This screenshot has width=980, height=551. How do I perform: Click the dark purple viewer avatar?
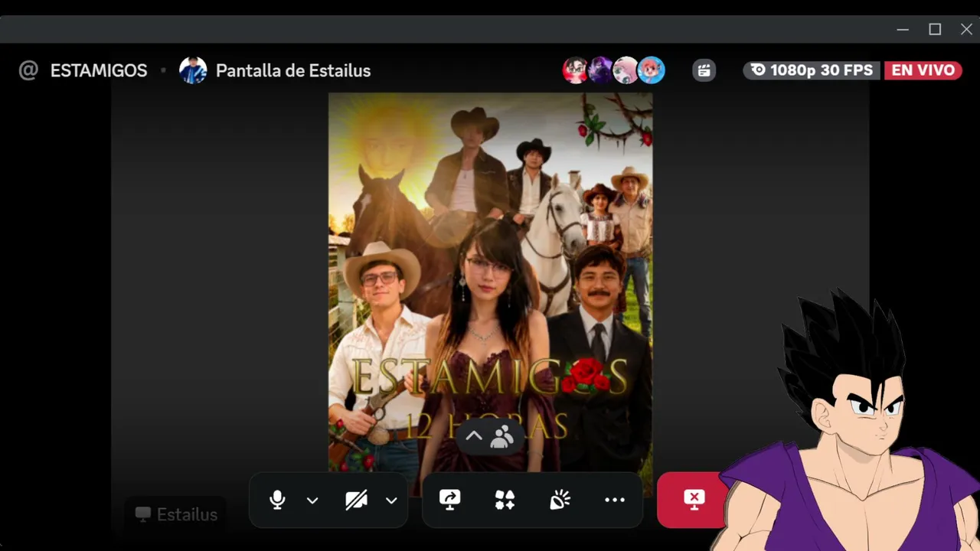[x=601, y=70]
